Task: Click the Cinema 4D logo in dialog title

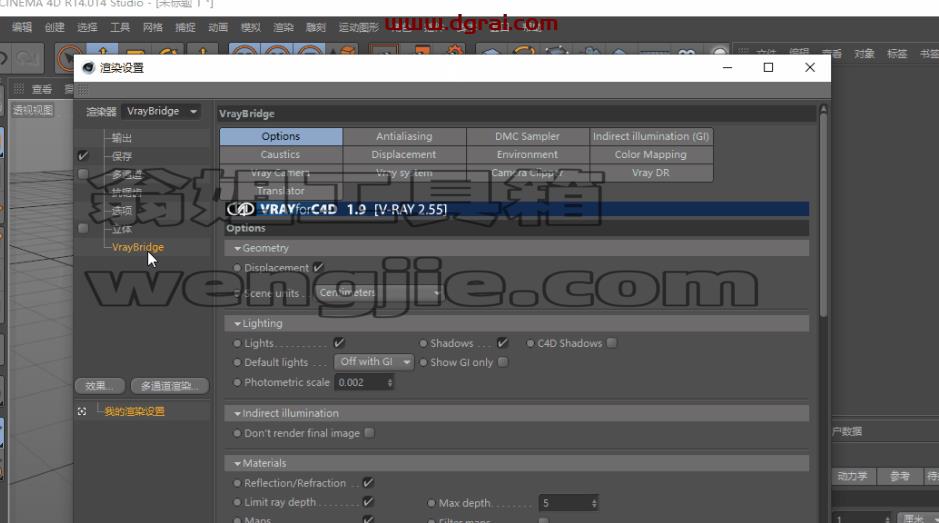Action: (x=89, y=68)
